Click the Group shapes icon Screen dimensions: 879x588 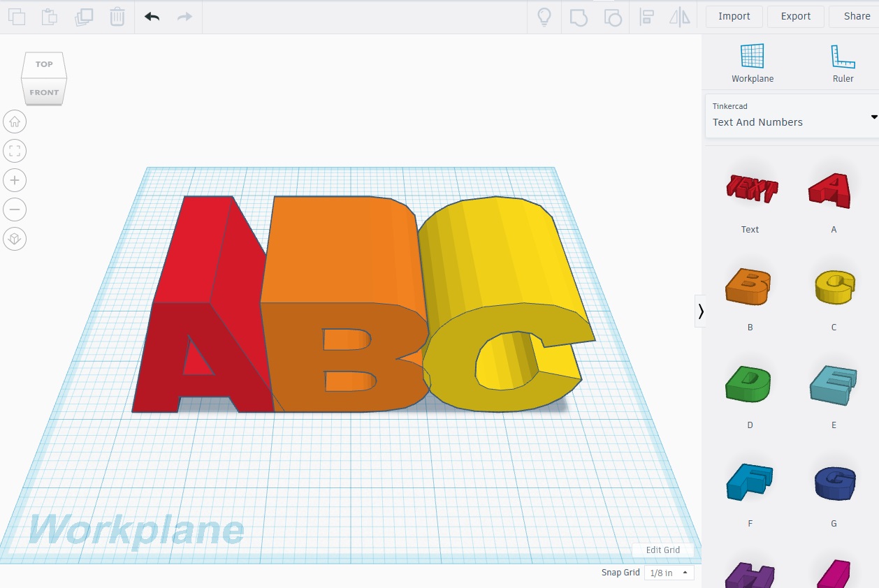[x=579, y=17]
